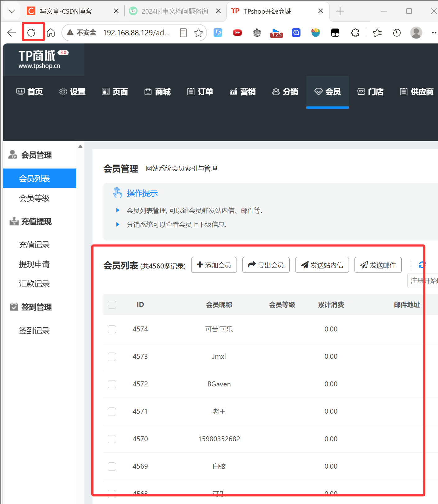Click the blue square chat extension icon
The height and width of the screenshot is (504, 438).
pos(296,33)
